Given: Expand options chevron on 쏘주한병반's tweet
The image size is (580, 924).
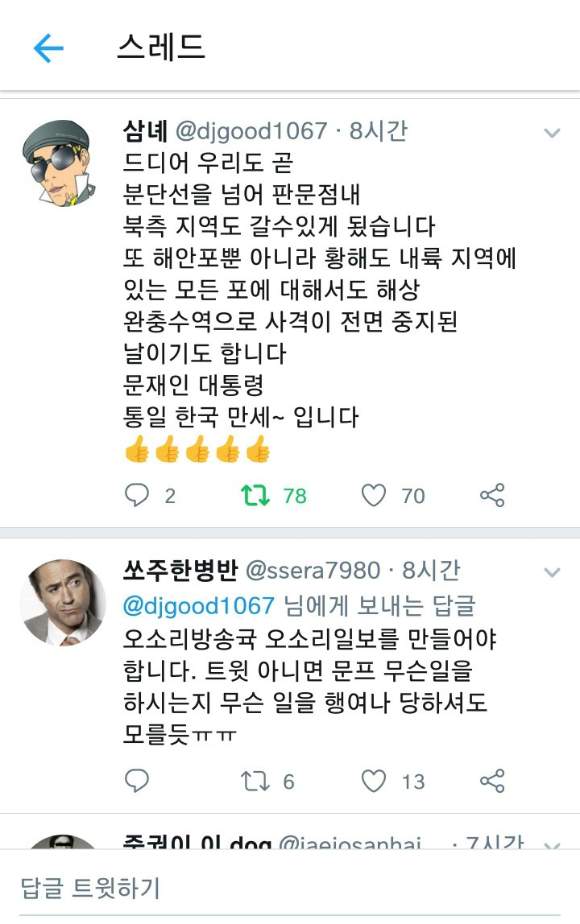Looking at the screenshot, I should pos(552,572).
